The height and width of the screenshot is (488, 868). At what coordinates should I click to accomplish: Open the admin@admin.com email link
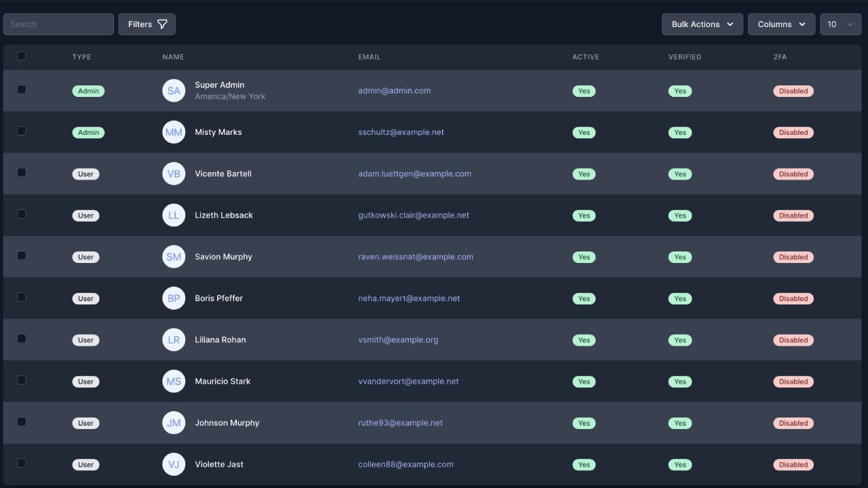[394, 91]
